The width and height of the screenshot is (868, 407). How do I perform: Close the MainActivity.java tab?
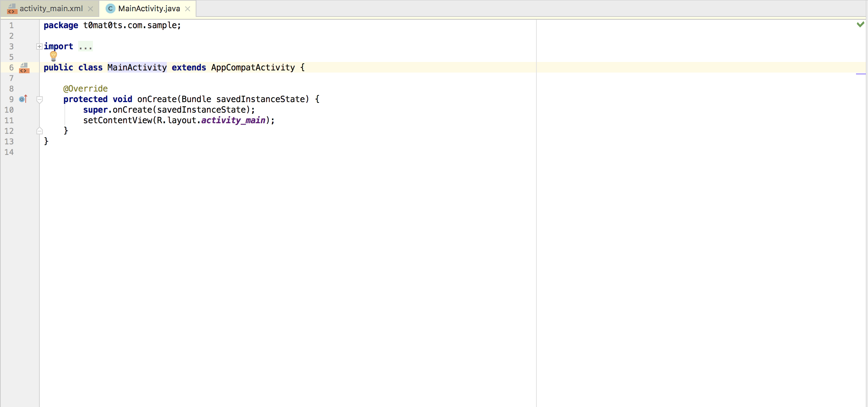(x=188, y=9)
